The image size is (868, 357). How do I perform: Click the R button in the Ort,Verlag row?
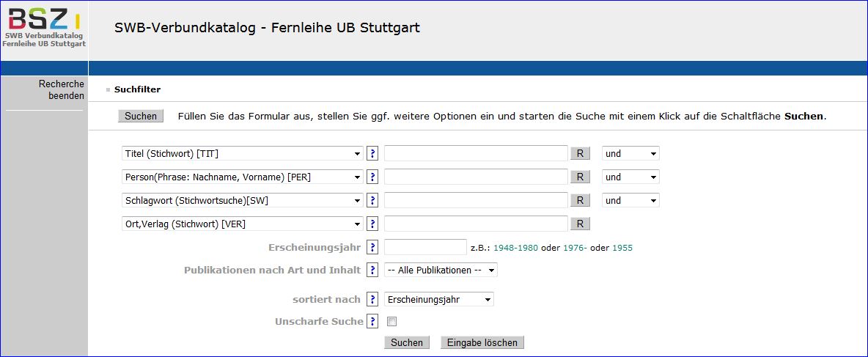pyautogui.click(x=580, y=224)
